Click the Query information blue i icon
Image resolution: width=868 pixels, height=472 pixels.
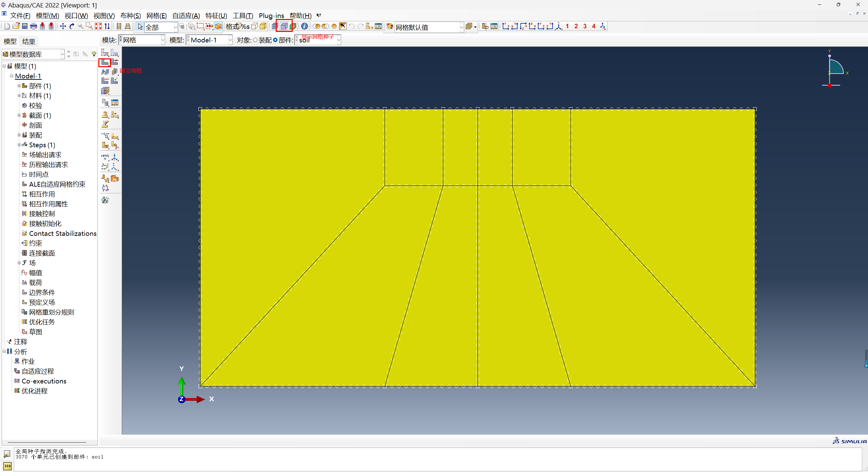point(305,26)
